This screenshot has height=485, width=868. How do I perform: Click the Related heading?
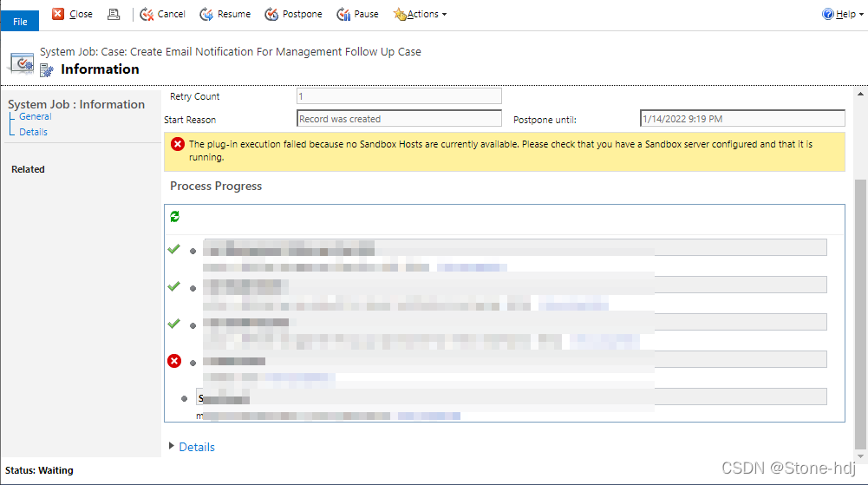(28, 169)
